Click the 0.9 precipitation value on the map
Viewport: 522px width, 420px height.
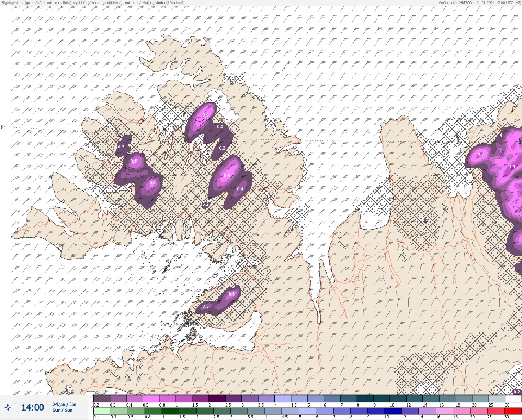(x=206, y=115)
